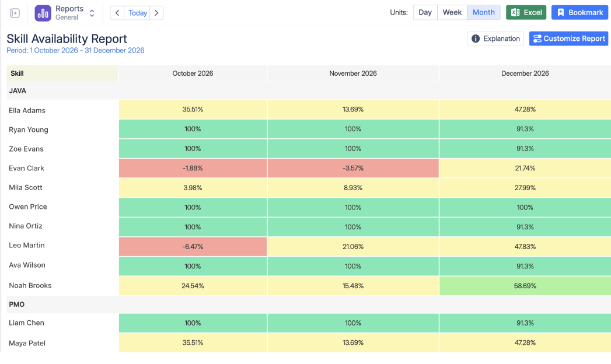
Task: Click Evan Clark's -1.88% October cell
Action: click(193, 168)
